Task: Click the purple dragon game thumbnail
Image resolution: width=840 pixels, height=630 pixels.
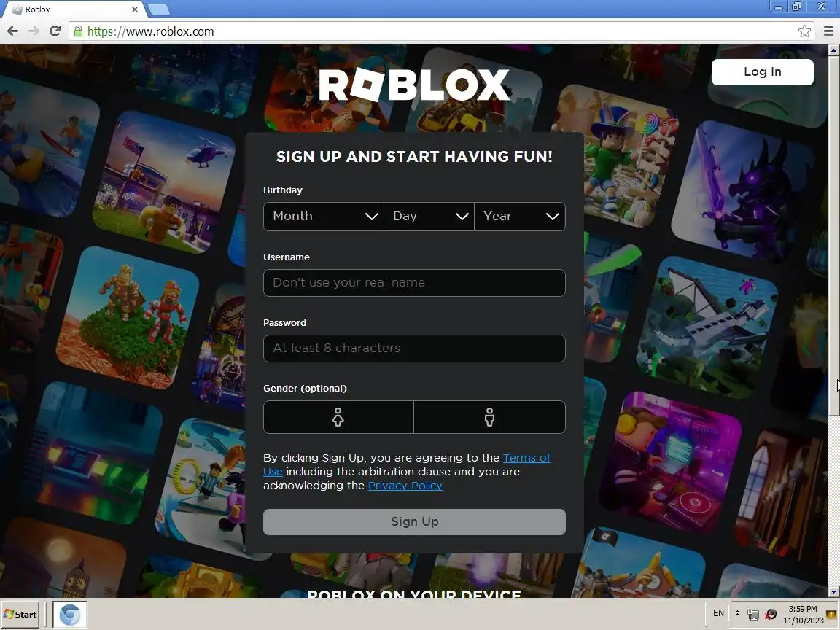Action: tap(744, 190)
